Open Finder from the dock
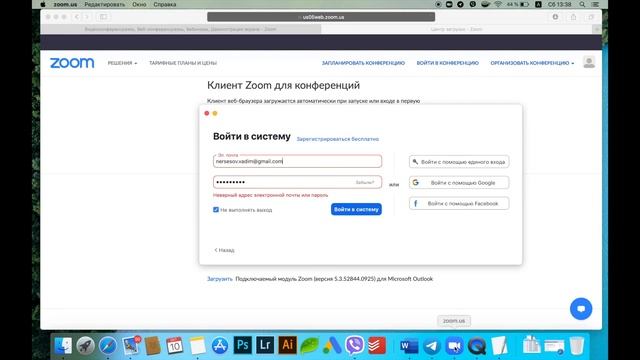640x360 pixels. point(63,346)
